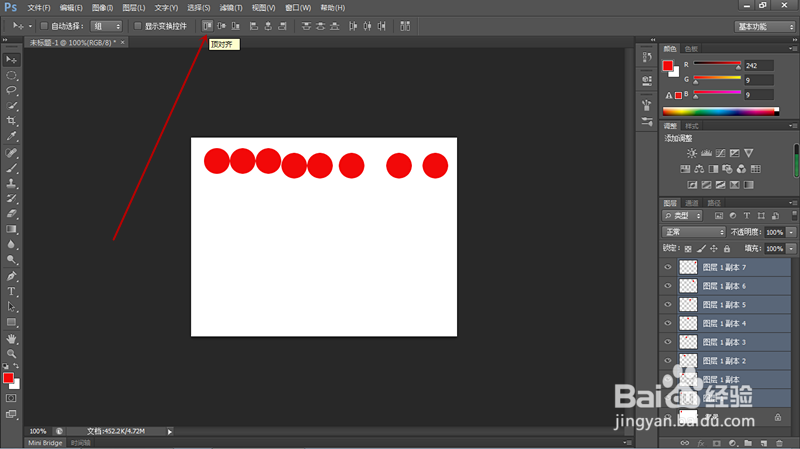Enable the 显示变换控件 checkbox
800x449 pixels.
click(x=137, y=26)
